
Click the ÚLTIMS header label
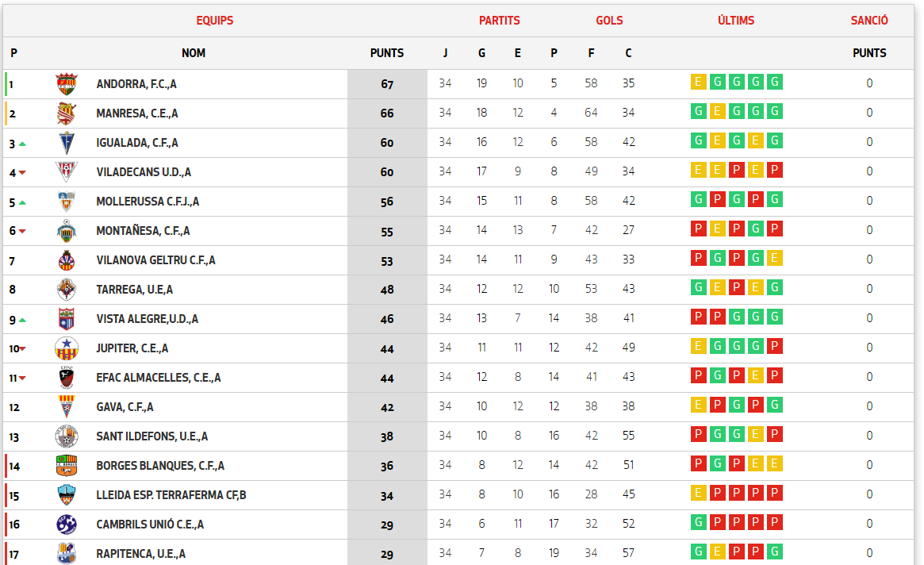(735, 21)
